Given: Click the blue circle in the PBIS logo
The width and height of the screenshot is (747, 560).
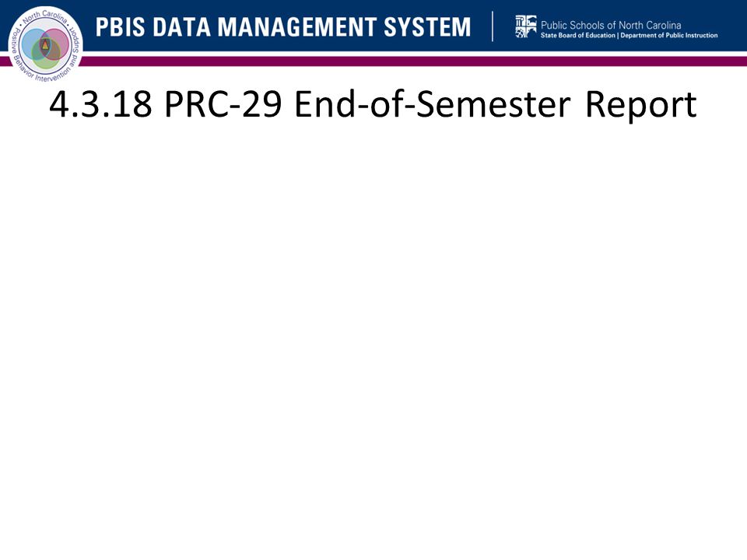Looking at the screenshot, I should 36,44.
